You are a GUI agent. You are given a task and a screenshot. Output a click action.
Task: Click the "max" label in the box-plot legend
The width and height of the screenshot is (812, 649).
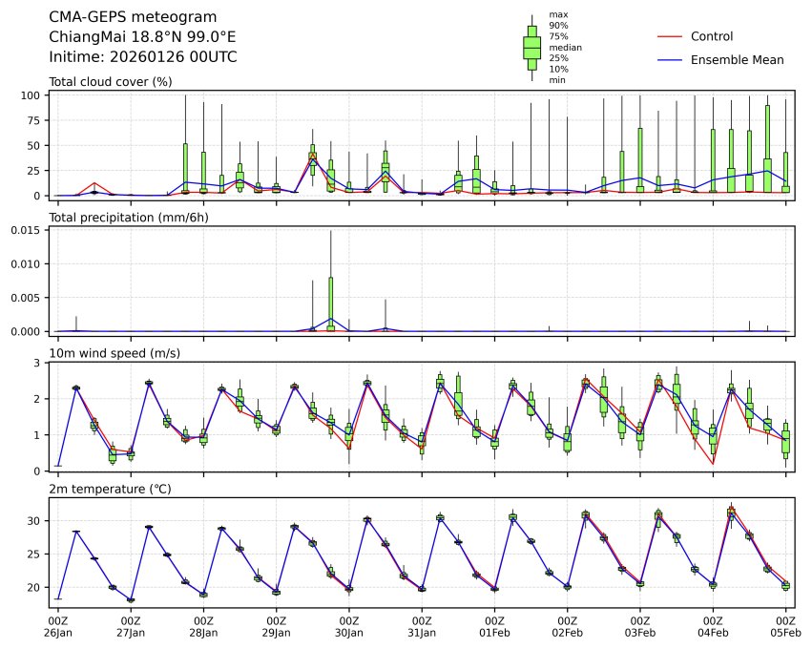557,15
